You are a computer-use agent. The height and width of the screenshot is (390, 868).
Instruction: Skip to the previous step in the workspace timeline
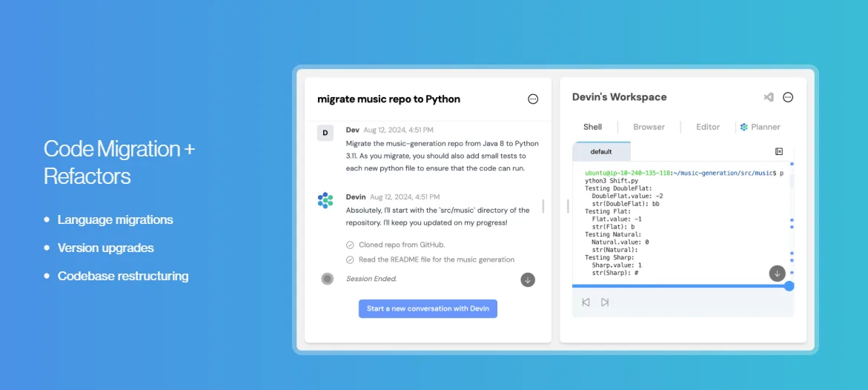pyautogui.click(x=586, y=303)
